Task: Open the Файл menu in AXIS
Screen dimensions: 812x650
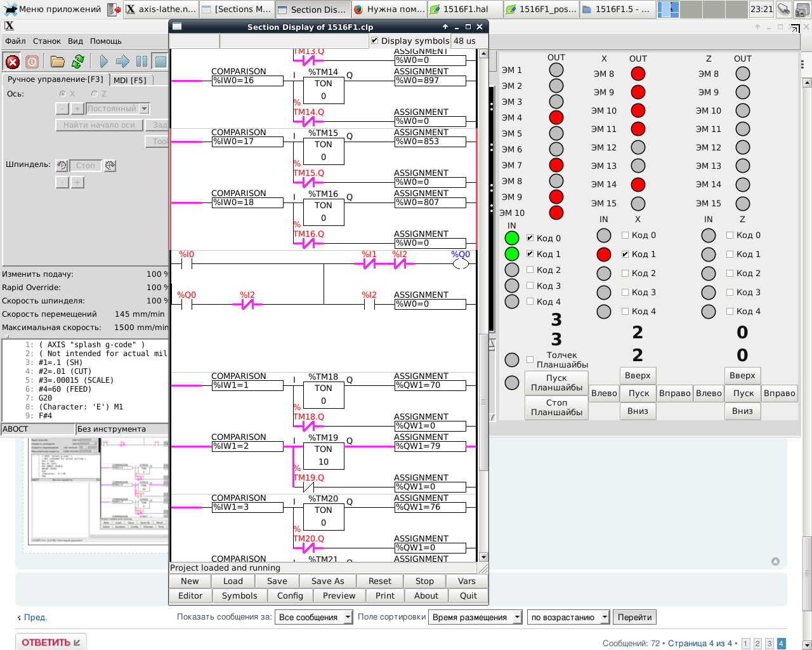Action: point(15,41)
